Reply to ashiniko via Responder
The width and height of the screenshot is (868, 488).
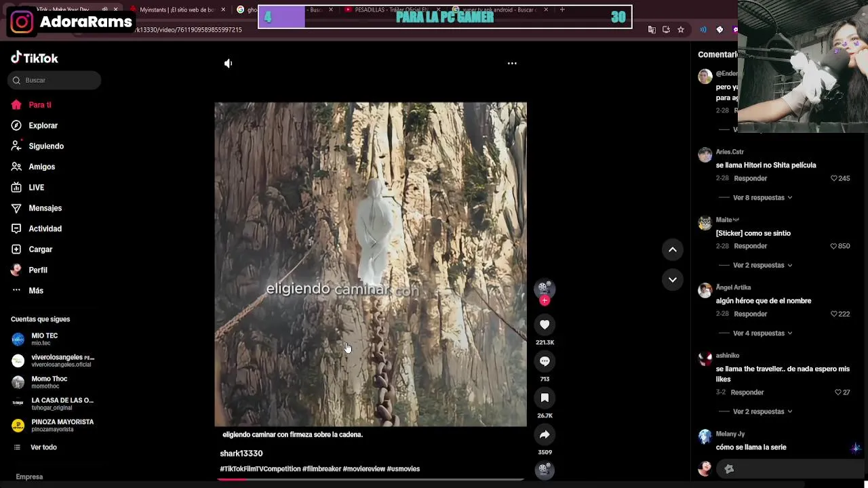click(747, 392)
